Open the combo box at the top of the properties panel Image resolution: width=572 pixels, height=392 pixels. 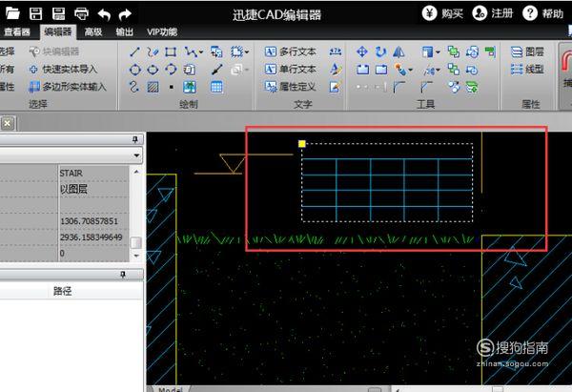tap(71, 155)
